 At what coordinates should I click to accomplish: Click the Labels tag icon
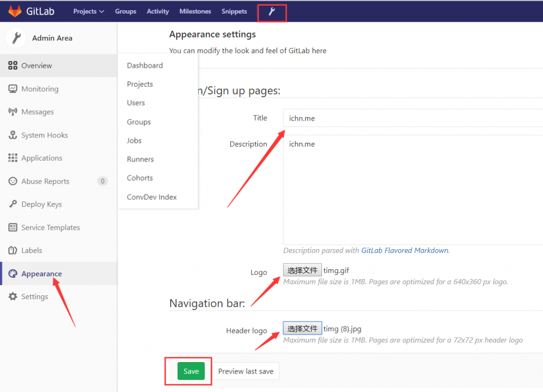(x=13, y=250)
